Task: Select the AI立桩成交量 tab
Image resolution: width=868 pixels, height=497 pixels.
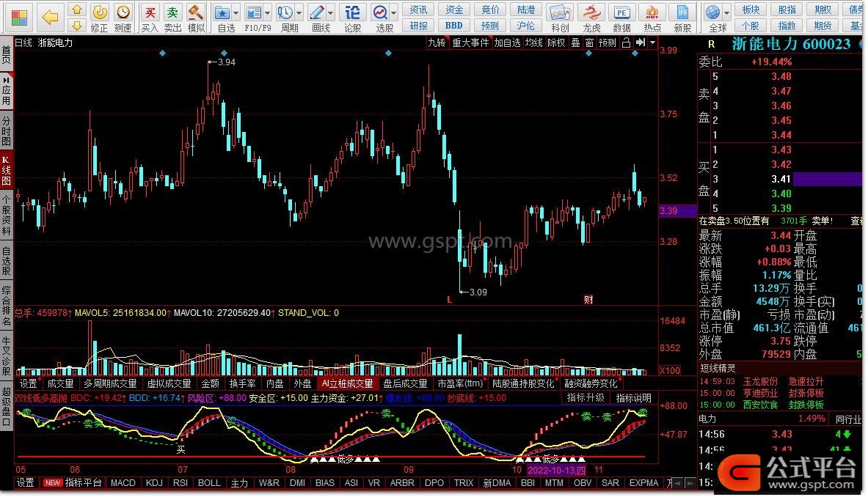Action: 348,383
